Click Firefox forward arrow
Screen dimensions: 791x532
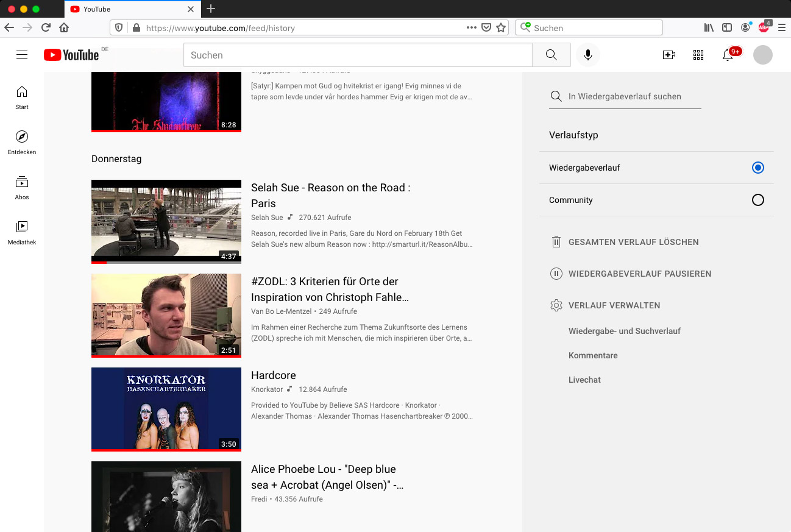coord(27,27)
